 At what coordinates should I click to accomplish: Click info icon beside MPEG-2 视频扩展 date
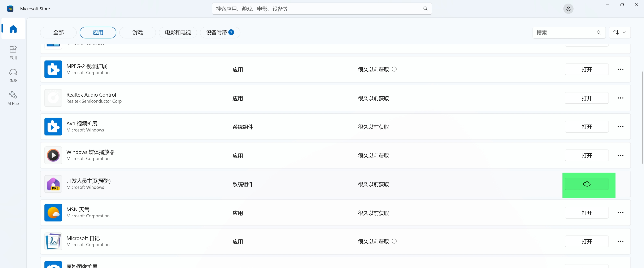coord(394,69)
